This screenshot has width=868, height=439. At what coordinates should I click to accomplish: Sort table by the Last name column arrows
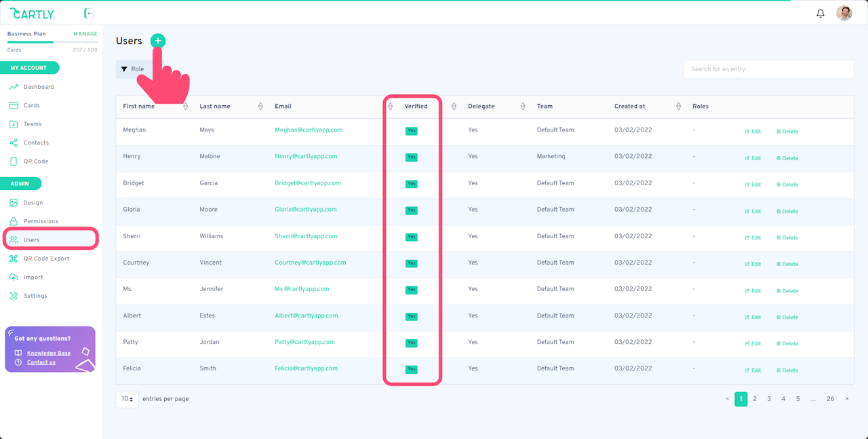(260, 107)
